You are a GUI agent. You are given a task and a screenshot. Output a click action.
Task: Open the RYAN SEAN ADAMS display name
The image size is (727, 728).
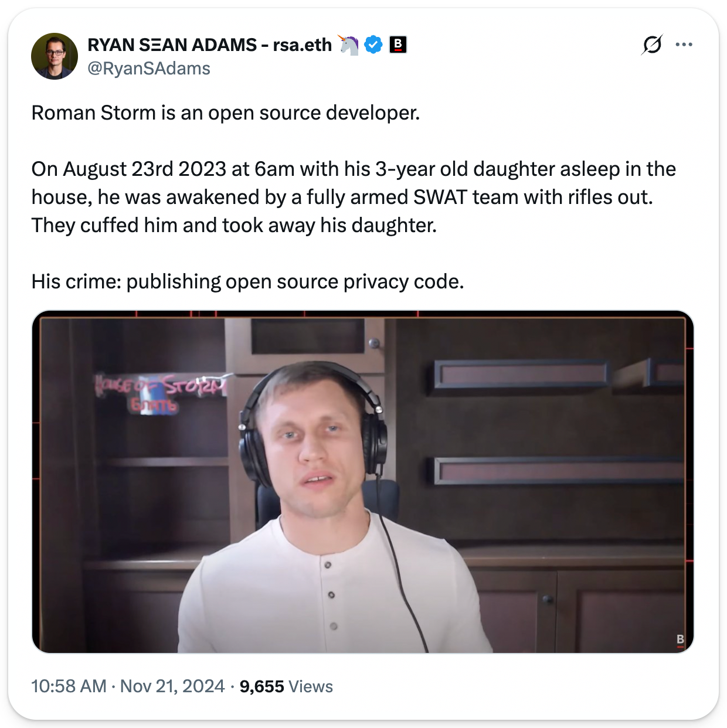[209, 45]
